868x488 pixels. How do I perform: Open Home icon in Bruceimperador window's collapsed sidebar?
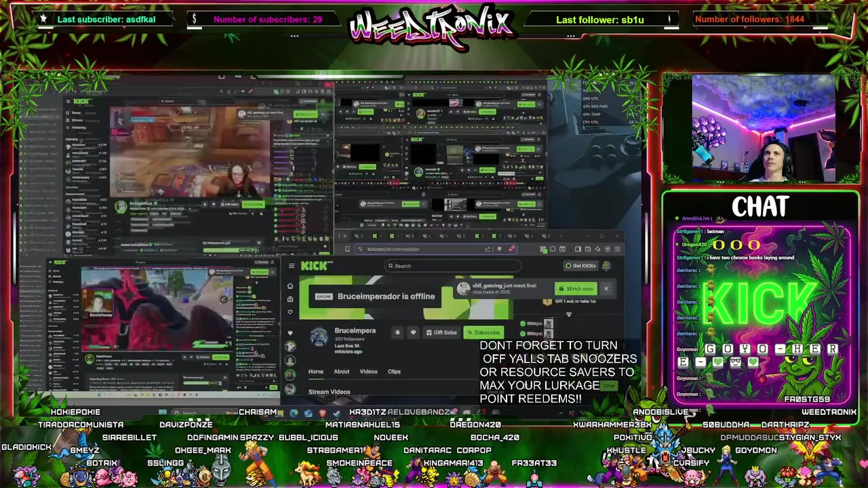coord(290,286)
